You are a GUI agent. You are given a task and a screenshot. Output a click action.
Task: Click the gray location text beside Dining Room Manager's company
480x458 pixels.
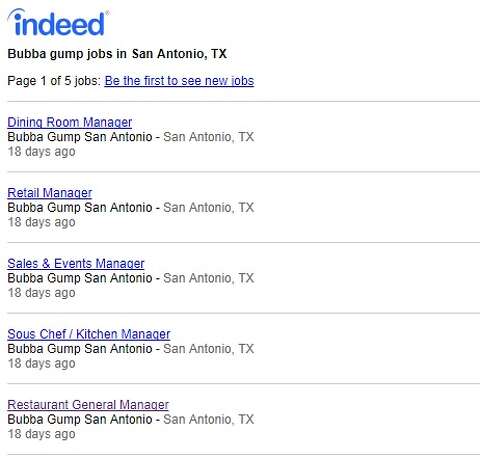(x=209, y=137)
